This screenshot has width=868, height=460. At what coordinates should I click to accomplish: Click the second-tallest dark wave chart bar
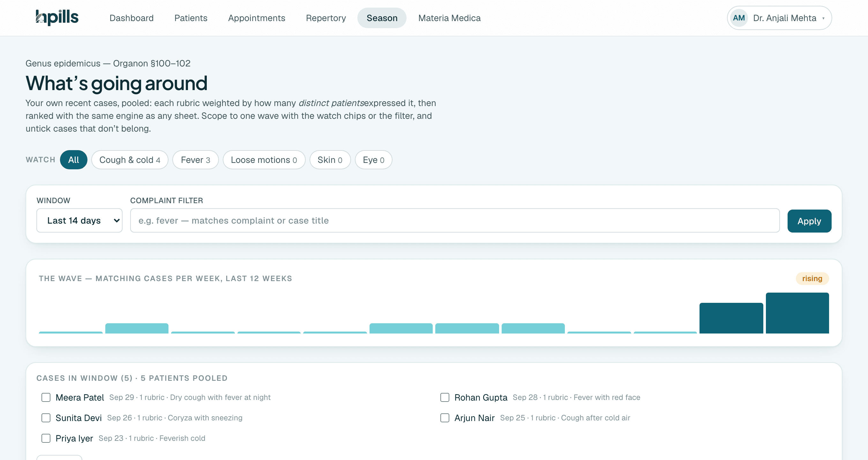[731, 318]
